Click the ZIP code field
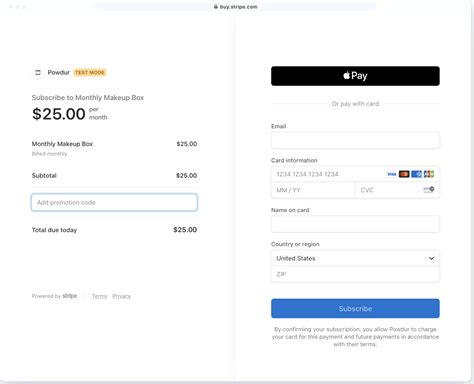This screenshot has height=384, width=474. pyautogui.click(x=355, y=274)
